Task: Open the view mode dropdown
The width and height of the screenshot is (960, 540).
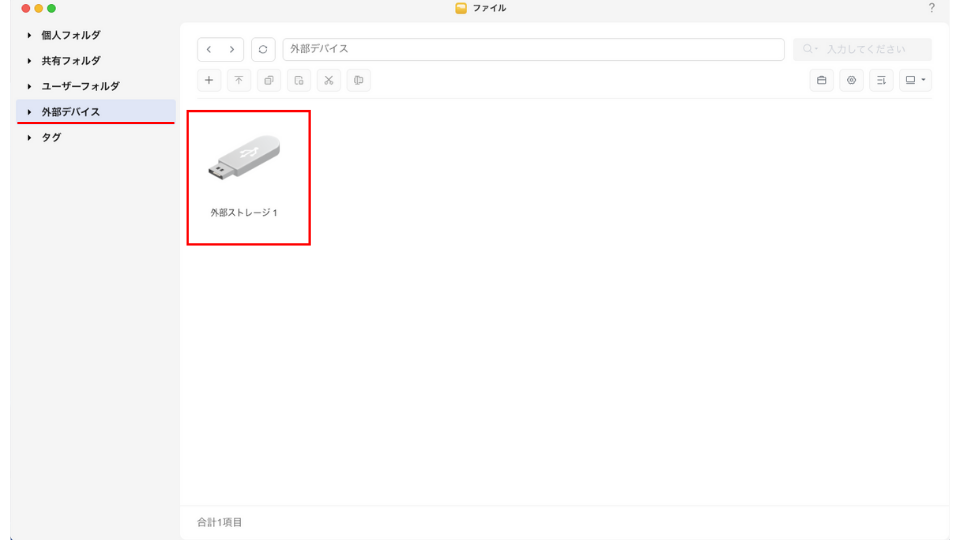Action: coord(915,80)
